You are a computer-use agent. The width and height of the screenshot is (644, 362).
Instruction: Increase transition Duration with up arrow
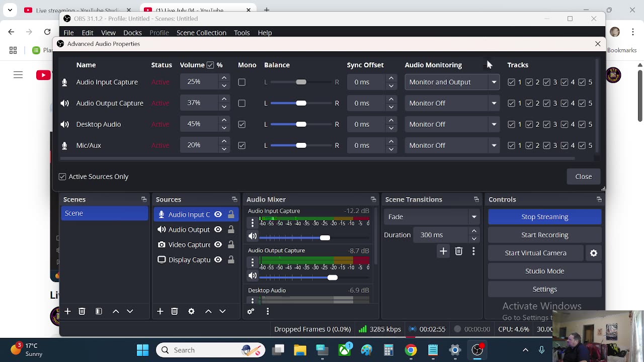coord(474,231)
